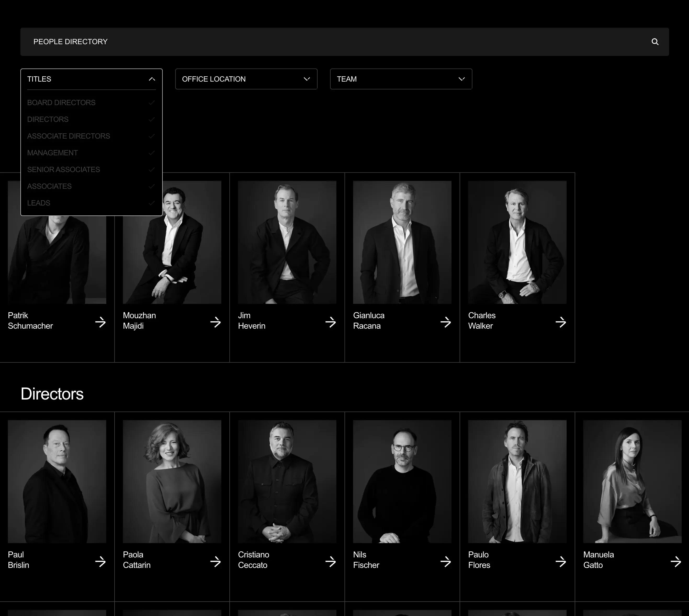Open Patrik Schumacher's profile arrow
This screenshot has width=689, height=616.
100,322
